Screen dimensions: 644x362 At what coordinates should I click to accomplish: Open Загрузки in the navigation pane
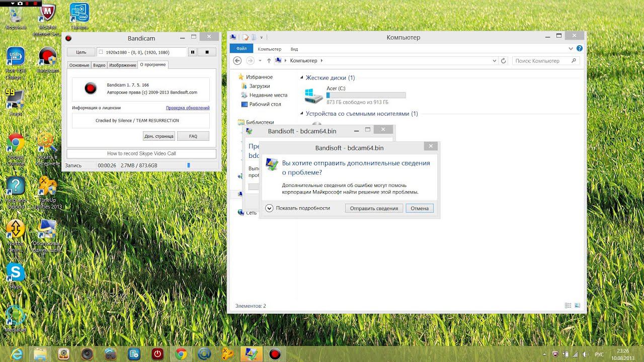pos(260,86)
